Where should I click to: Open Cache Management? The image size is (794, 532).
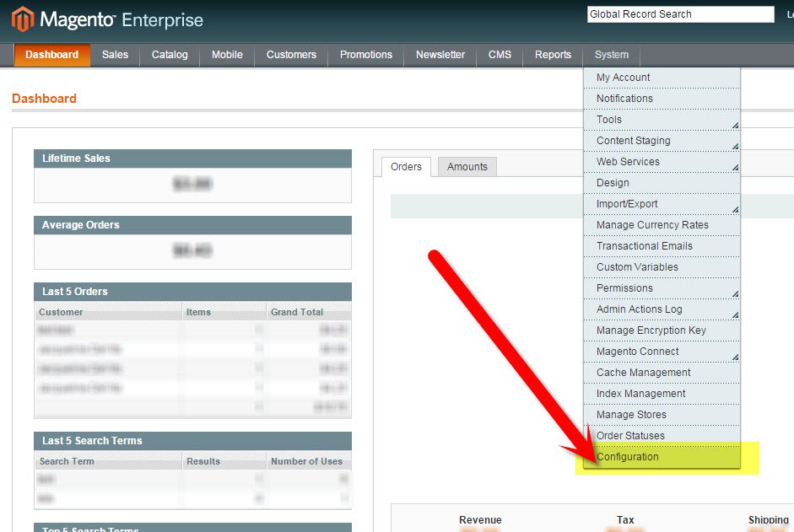662,373
